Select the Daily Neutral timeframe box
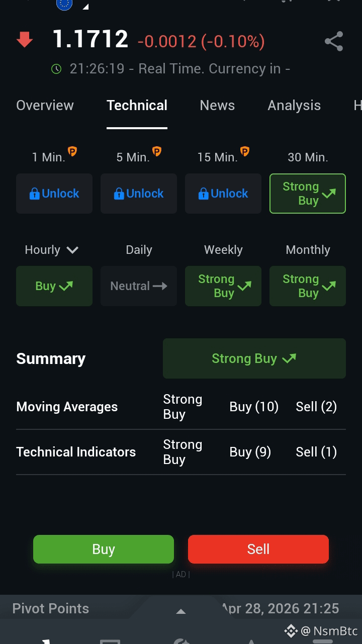Image resolution: width=362 pixels, height=644 pixels. click(139, 286)
